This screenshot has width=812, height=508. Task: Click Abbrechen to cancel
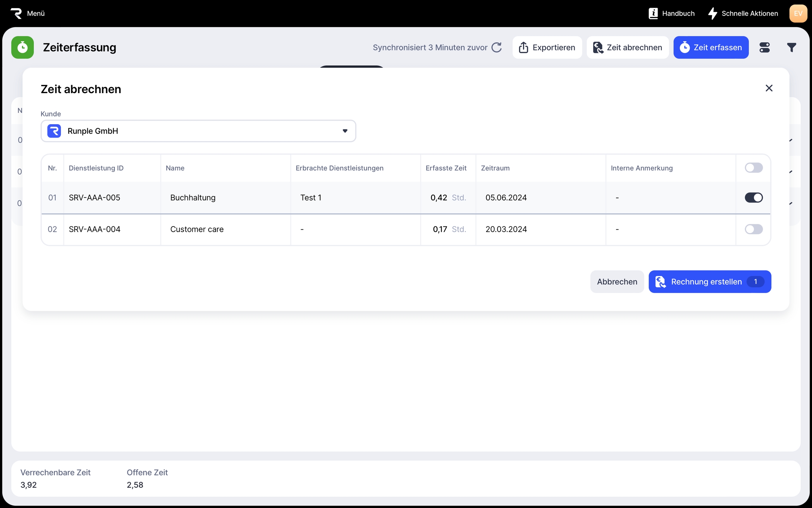tap(617, 282)
